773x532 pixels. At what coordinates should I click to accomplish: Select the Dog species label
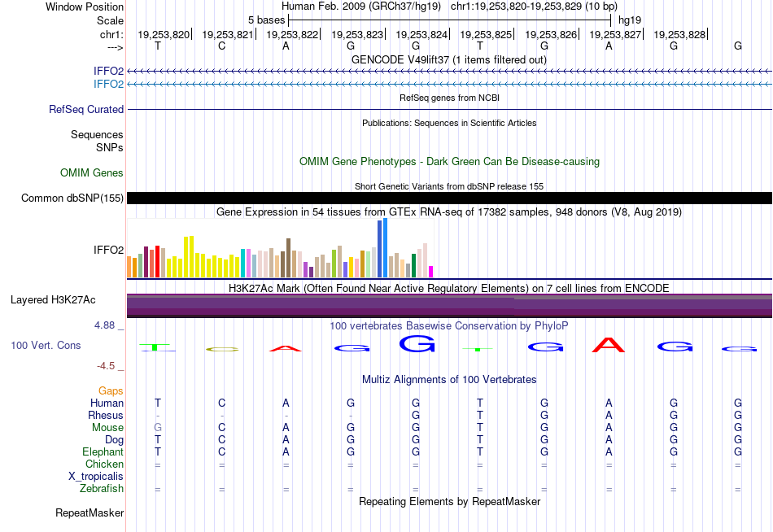click(114, 440)
